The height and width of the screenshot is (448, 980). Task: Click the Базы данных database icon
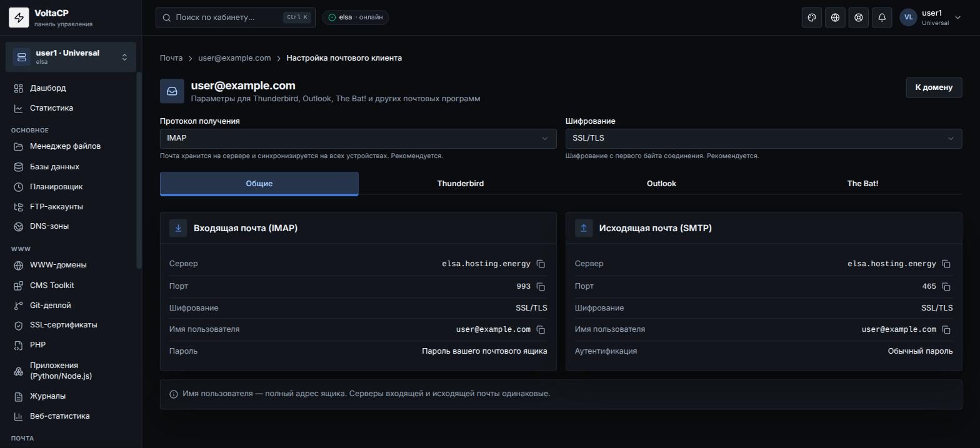pyautogui.click(x=19, y=167)
